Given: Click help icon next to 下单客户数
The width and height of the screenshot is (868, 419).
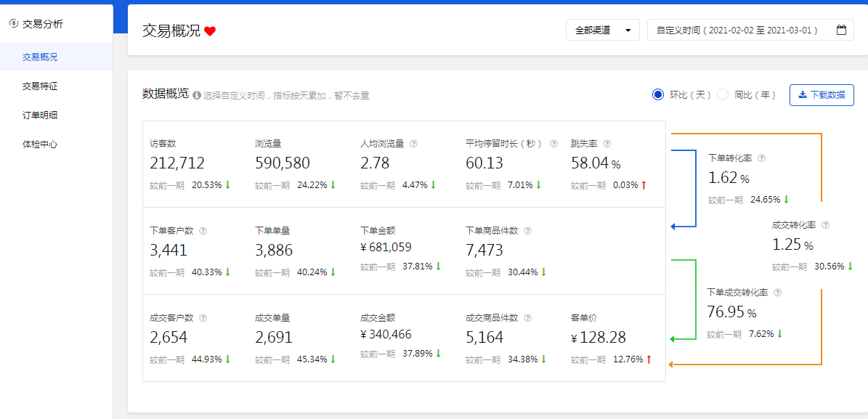Looking at the screenshot, I should (x=203, y=231).
